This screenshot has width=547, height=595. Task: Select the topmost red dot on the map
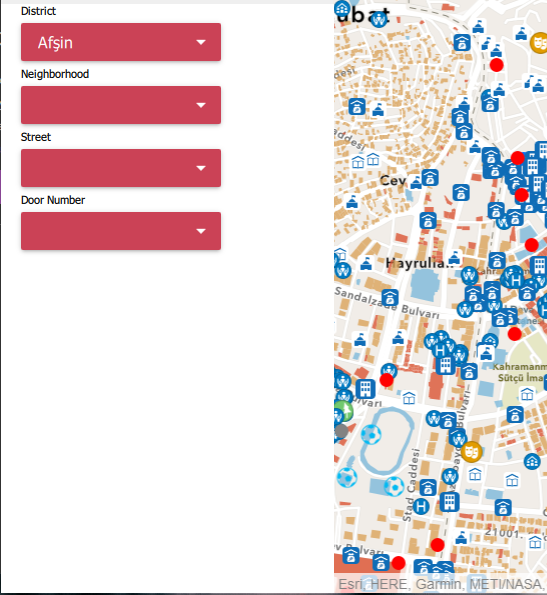[497, 65]
